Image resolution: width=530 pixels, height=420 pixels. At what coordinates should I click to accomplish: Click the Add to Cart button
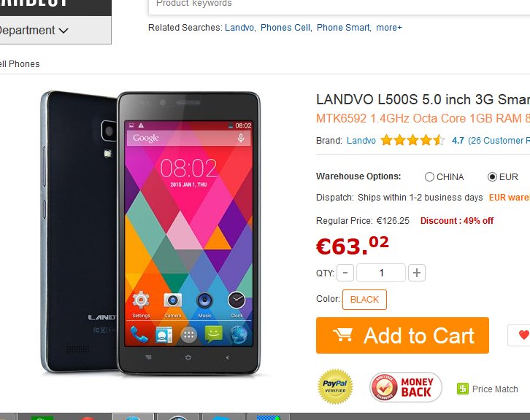[402, 335]
